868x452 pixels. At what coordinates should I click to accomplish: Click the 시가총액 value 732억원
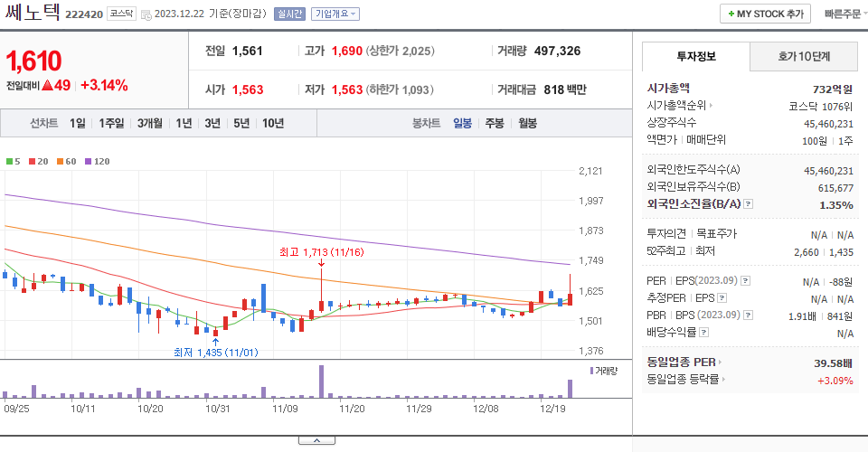tap(833, 89)
